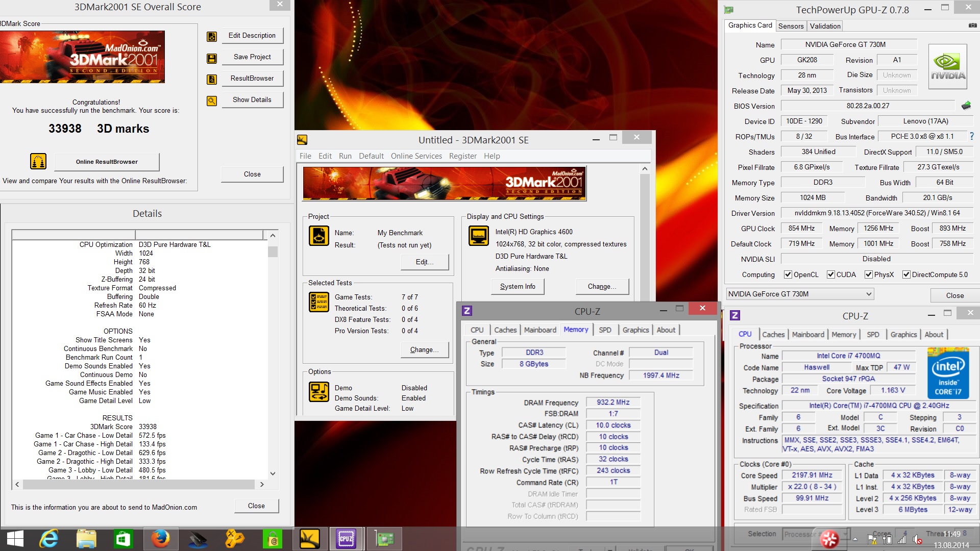980x551 pixels.
Task: Click the Edit button in the Project section
Action: 425,262
